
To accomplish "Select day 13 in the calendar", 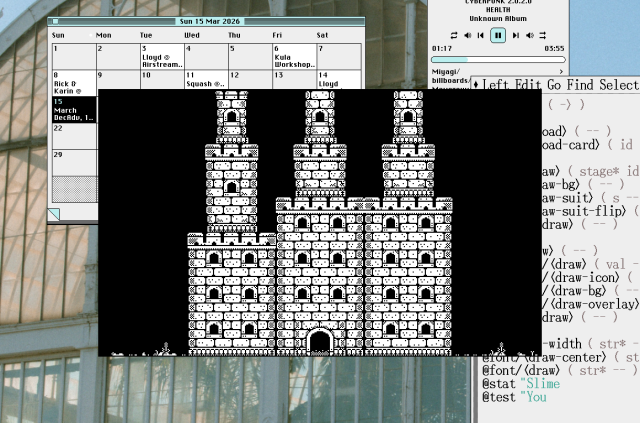I will [x=294, y=80].
